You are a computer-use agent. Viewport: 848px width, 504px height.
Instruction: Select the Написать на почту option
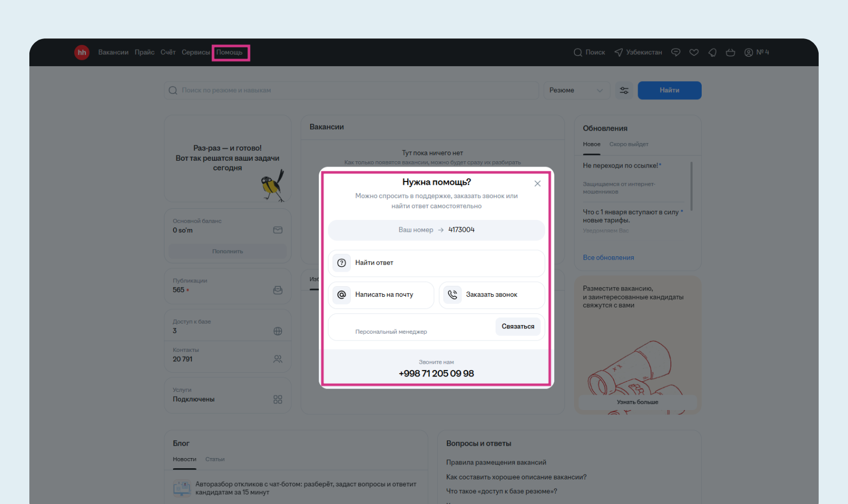(381, 295)
